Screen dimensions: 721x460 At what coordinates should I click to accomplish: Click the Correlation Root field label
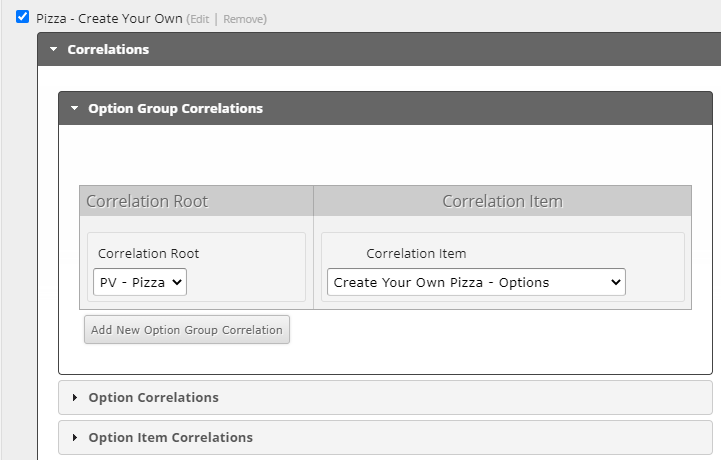click(x=149, y=253)
